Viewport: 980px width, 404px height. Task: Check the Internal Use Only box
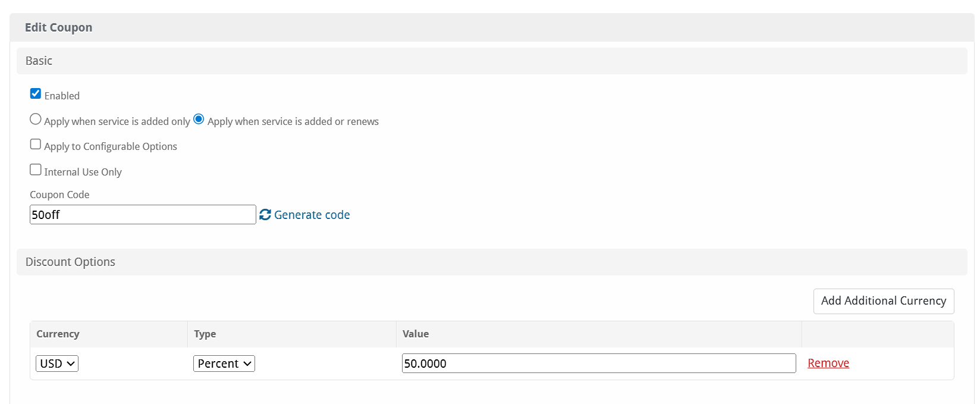point(36,170)
